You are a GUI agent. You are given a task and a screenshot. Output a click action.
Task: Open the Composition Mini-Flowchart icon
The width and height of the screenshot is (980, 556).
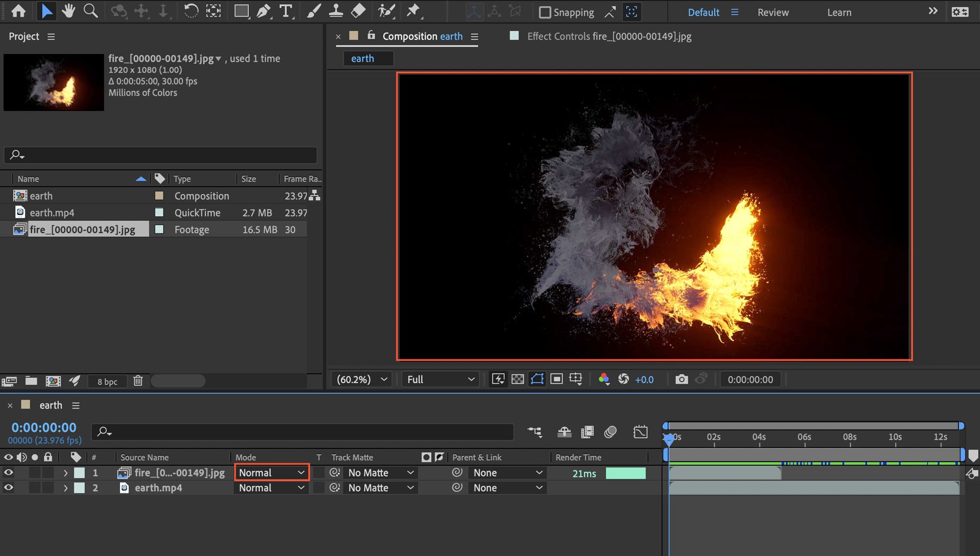click(x=535, y=432)
